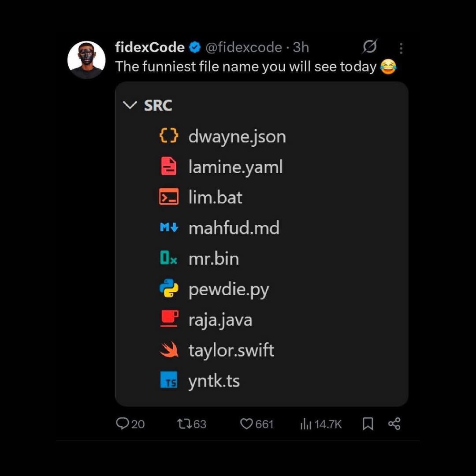Viewport: 476px width, 476px height.
Task: Click the 3h timestamp
Action: tap(301, 47)
